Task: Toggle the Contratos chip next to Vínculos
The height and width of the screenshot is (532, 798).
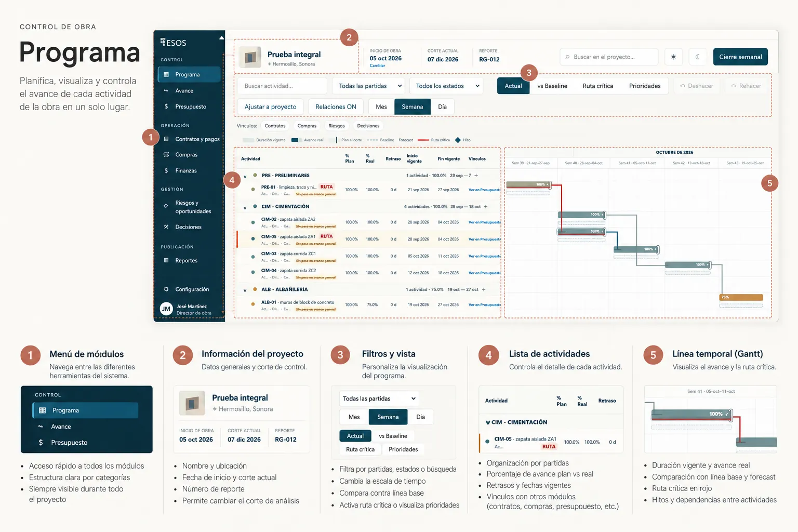Action: pyautogui.click(x=275, y=126)
